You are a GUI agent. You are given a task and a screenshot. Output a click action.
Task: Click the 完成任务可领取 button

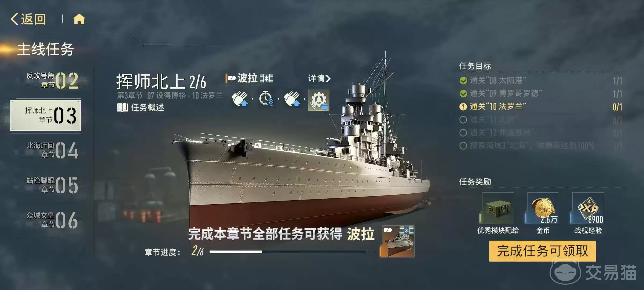(x=543, y=251)
